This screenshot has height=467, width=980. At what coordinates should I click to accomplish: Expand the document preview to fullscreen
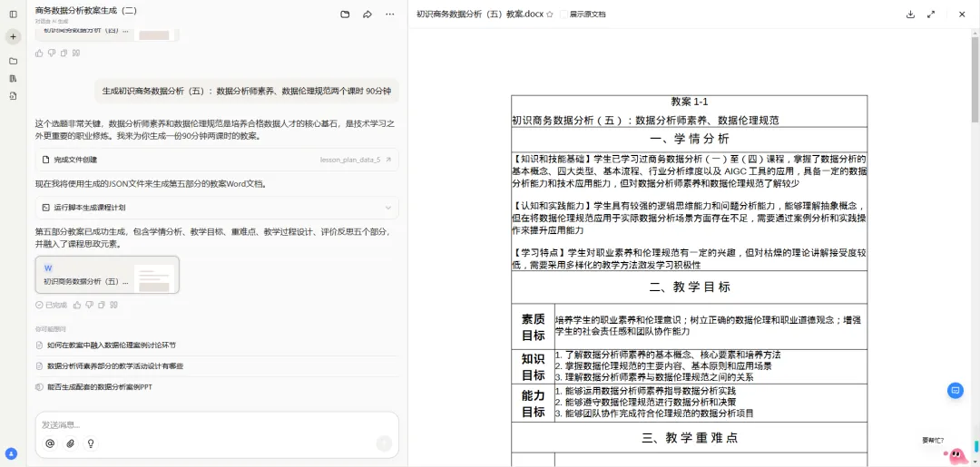[931, 15]
